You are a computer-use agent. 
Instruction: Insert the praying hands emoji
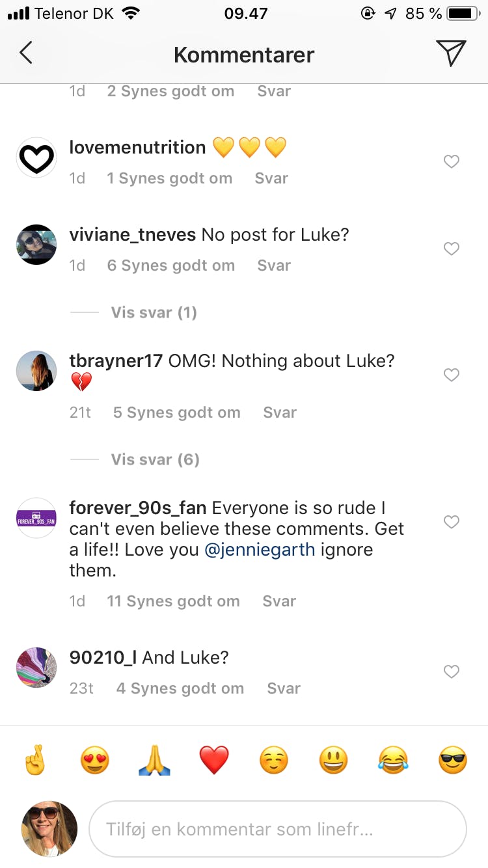coord(154,760)
